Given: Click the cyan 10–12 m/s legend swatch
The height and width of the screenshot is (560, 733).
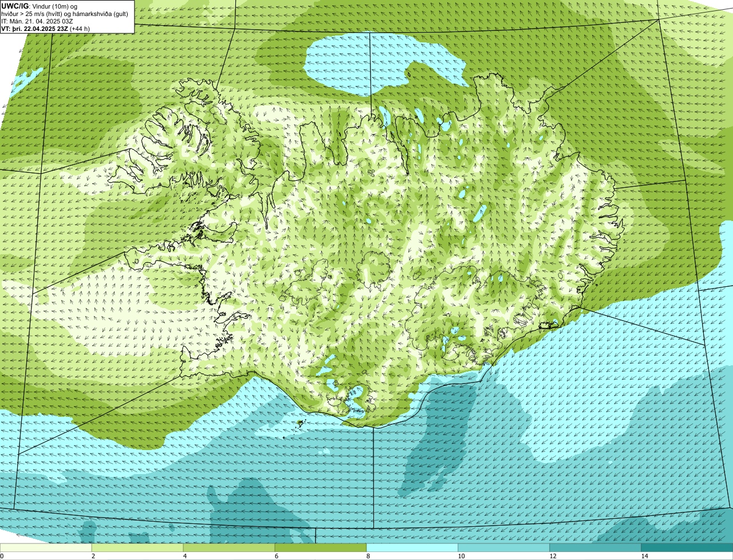Looking at the screenshot, I should [x=504, y=547].
